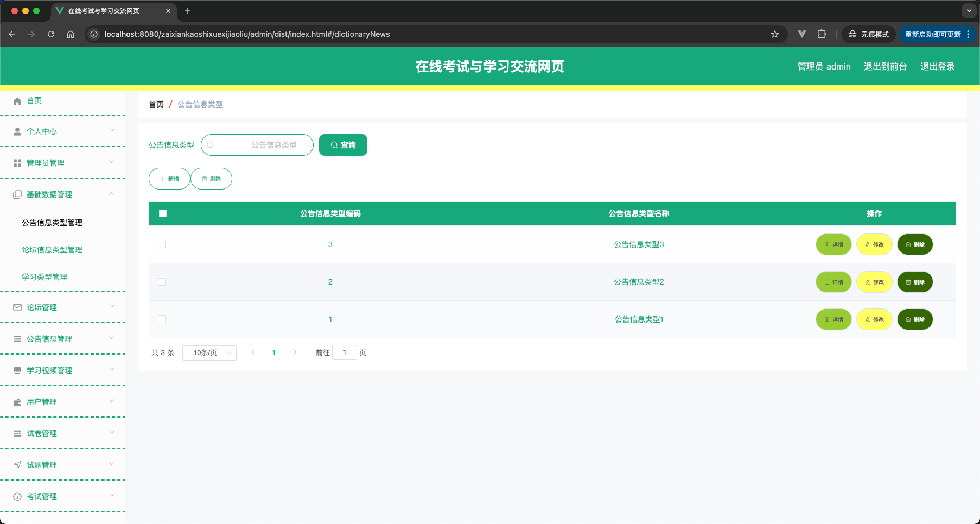Click the lines icon for 试卷管理
Screen dimensions: 980x524
pos(17,433)
